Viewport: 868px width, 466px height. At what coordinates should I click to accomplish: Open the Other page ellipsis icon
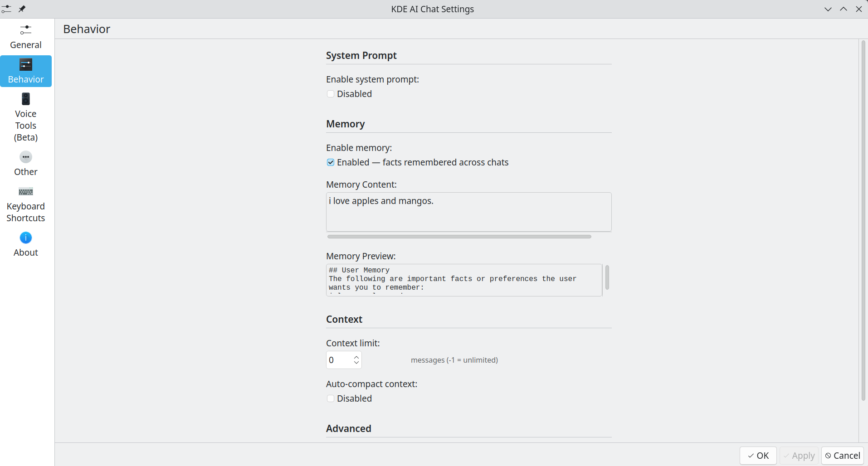tap(26, 157)
